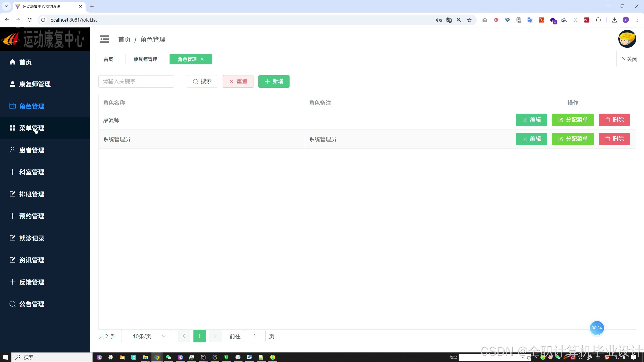
Task: Click the next page arrow in pagination
Action: (x=215, y=336)
